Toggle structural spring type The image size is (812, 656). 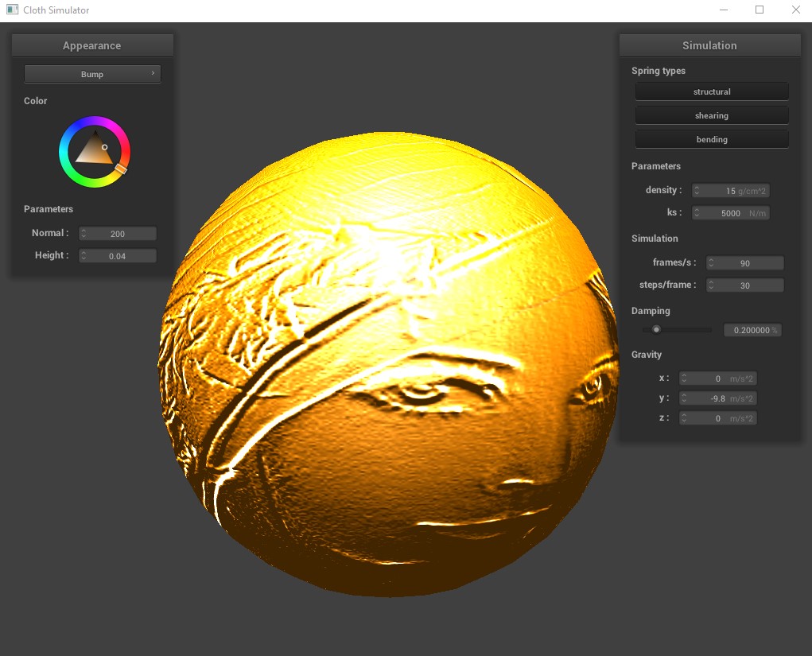[x=712, y=91]
